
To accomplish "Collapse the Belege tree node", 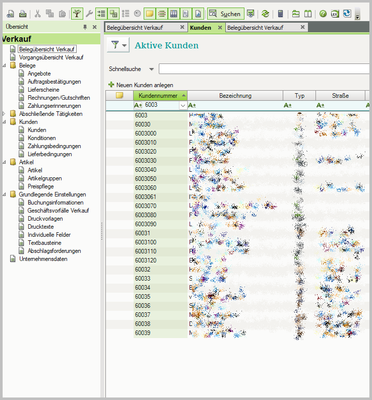I will pos(5,66).
